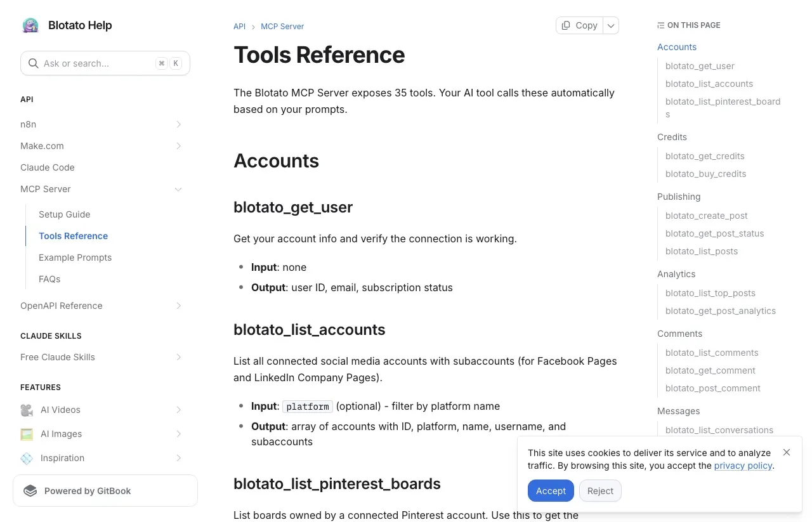Select Tools Reference in sidebar
812x522 pixels.
[74, 236]
